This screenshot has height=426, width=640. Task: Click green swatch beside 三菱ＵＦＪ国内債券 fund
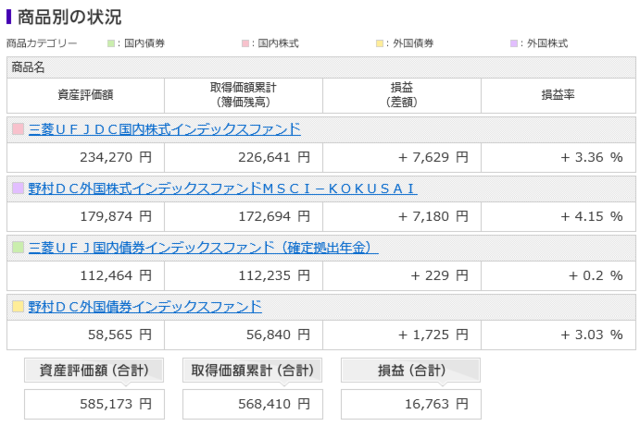pyautogui.click(x=18, y=247)
